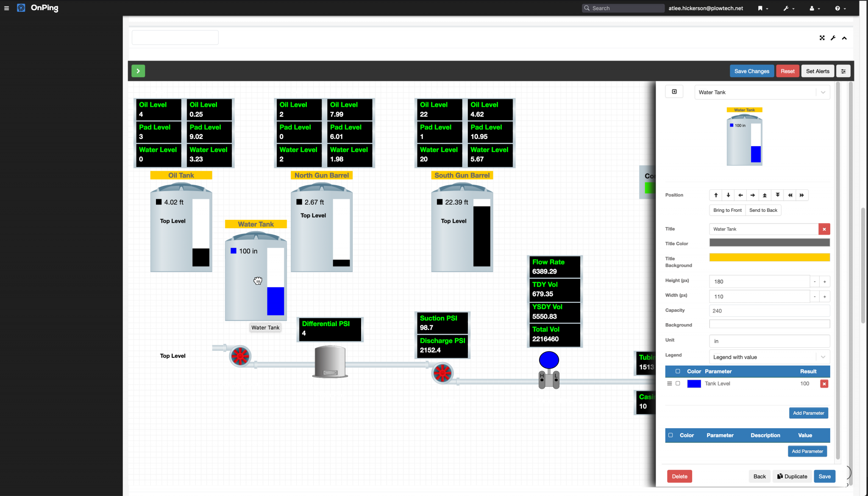The height and width of the screenshot is (496, 868).
Task: Click the Duplicate button at bottom
Action: click(792, 476)
